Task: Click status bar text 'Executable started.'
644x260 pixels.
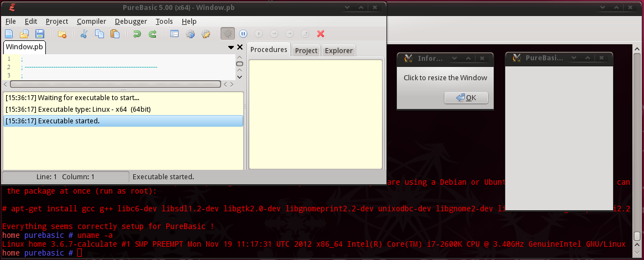Action: 163,177
